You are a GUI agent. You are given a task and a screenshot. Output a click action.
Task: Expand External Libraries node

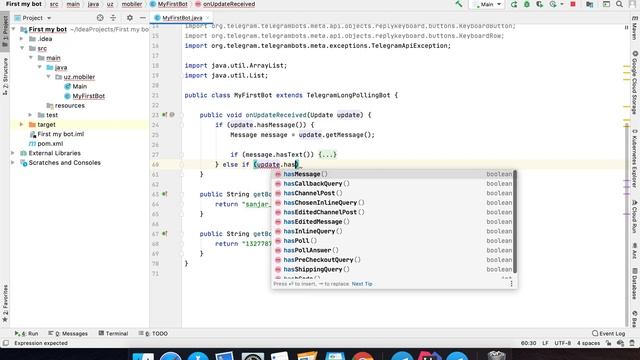(13, 153)
